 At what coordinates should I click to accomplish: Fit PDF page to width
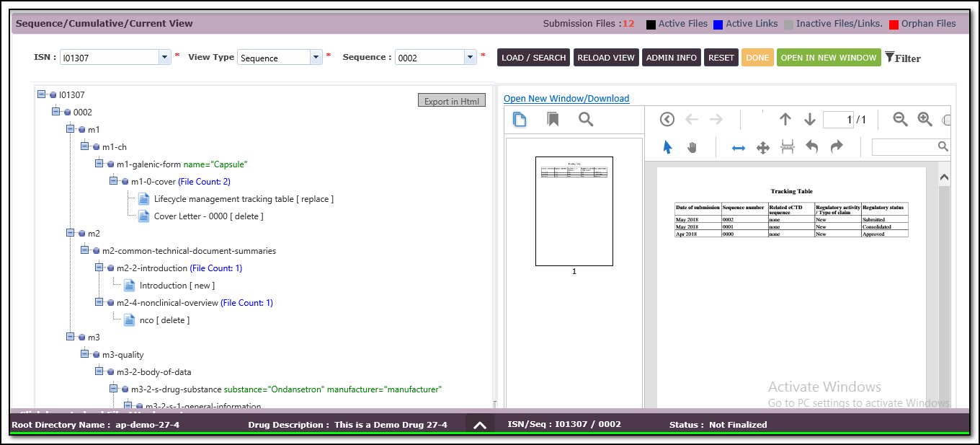tap(739, 147)
